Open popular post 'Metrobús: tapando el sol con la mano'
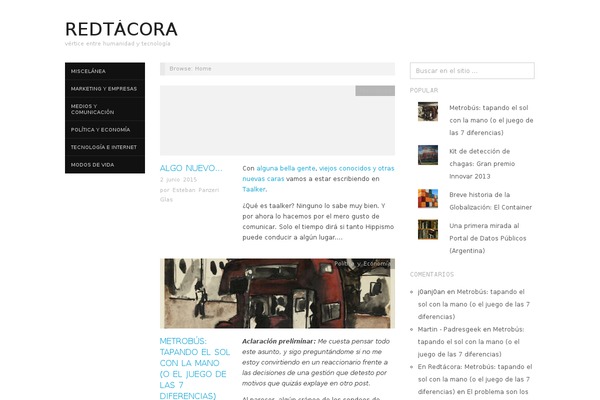 [x=491, y=120]
